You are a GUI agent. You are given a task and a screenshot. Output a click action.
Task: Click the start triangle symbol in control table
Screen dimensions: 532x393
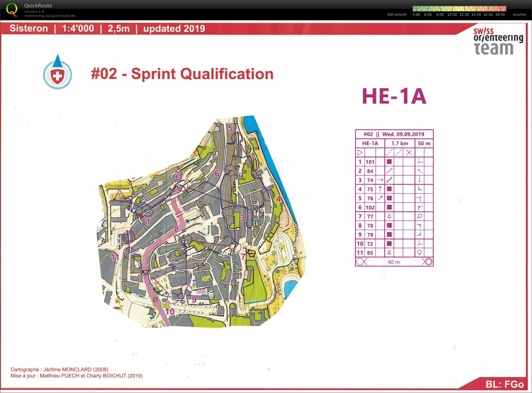pos(360,153)
